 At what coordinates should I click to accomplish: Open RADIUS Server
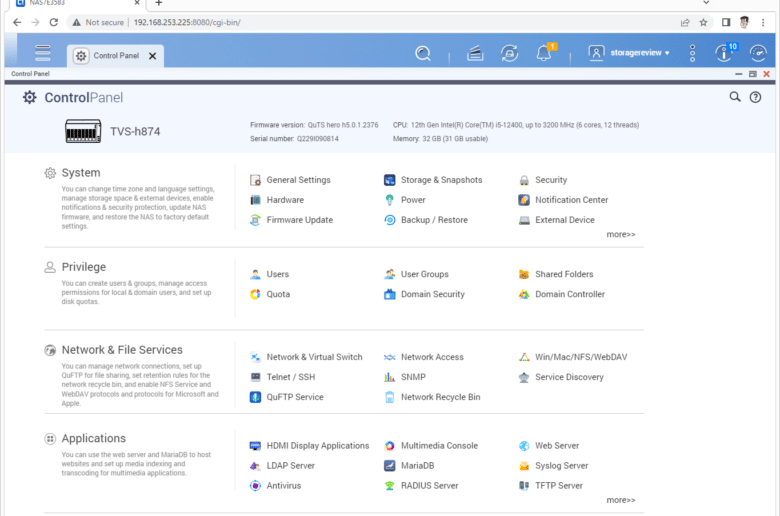click(x=421, y=486)
